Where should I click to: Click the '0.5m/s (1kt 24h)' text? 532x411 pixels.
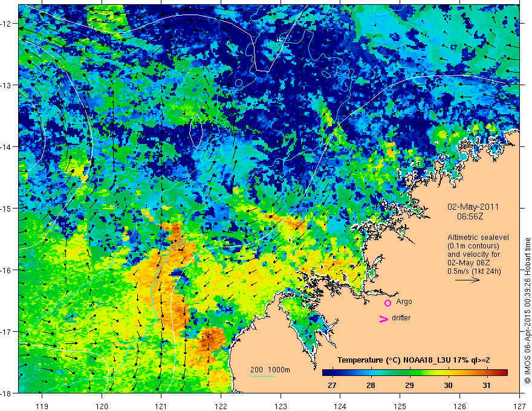pyautogui.click(x=474, y=271)
